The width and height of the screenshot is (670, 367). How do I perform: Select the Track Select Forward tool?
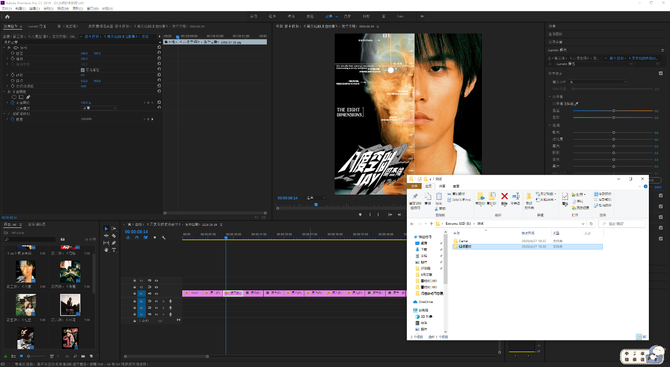tap(114, 229)
